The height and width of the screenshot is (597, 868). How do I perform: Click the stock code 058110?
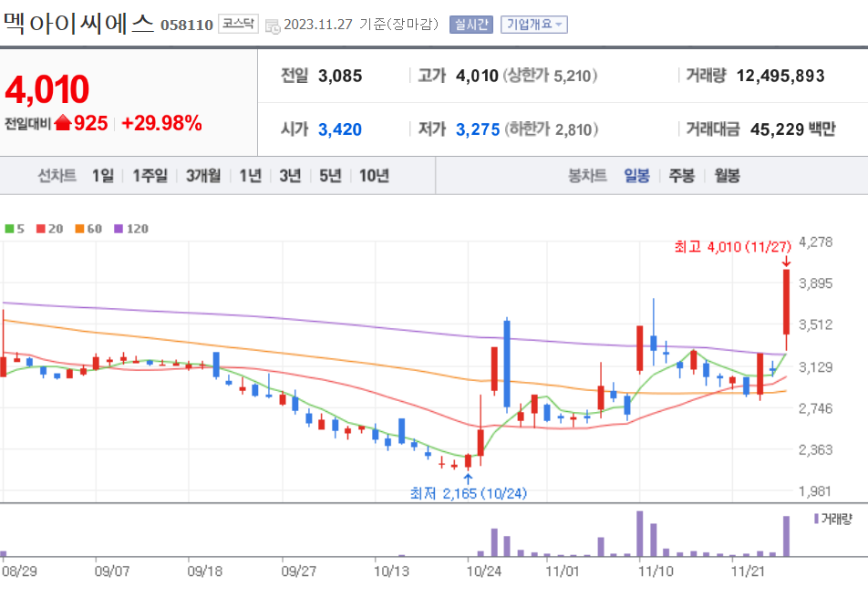click(187, 26)
